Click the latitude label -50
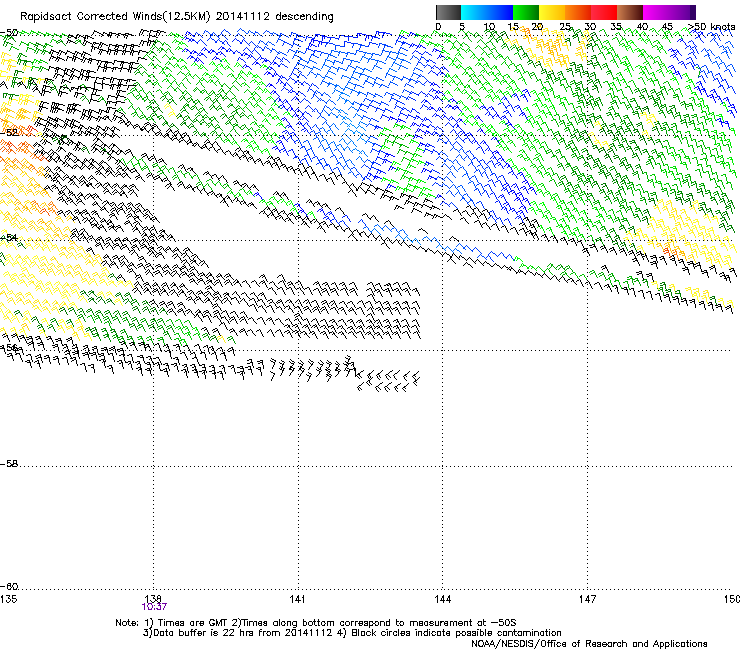Image resolution: width=740 pixels, height=650 pixels. tap(9, 33)
